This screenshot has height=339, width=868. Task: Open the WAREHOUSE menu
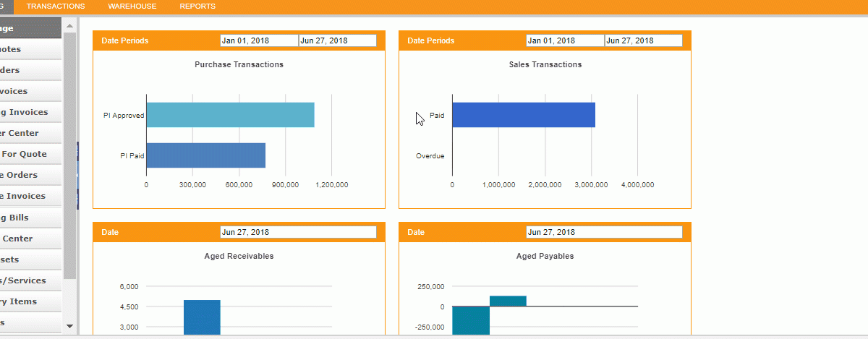click(x=132, y=7)
